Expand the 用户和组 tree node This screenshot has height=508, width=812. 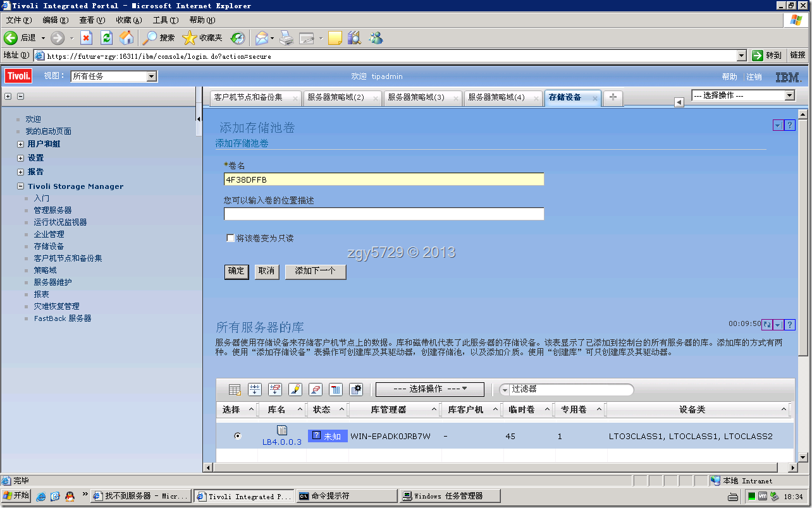(20, 144)
